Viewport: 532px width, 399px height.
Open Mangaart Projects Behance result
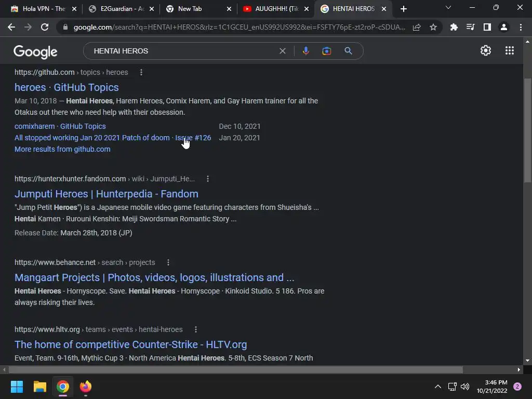(154, 277)
